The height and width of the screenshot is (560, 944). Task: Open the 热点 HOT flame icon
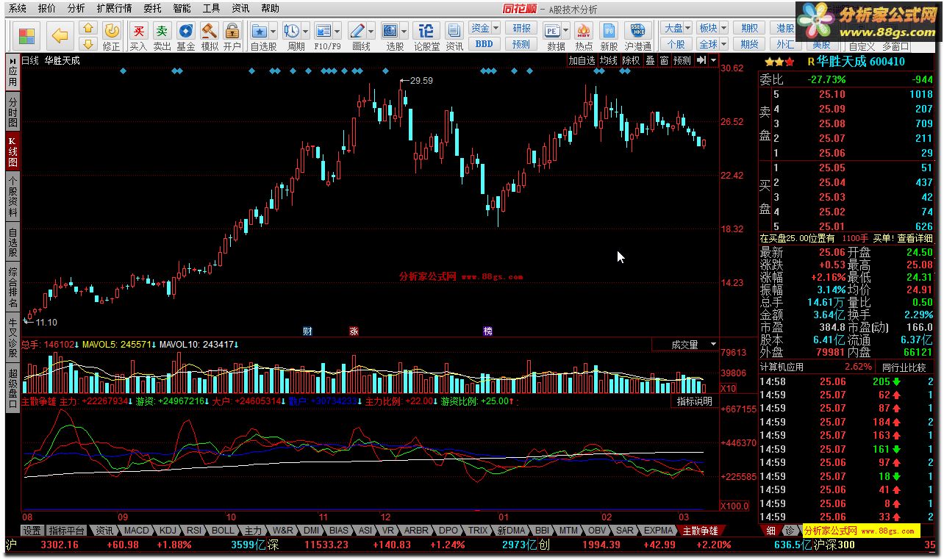pos(584,31)
